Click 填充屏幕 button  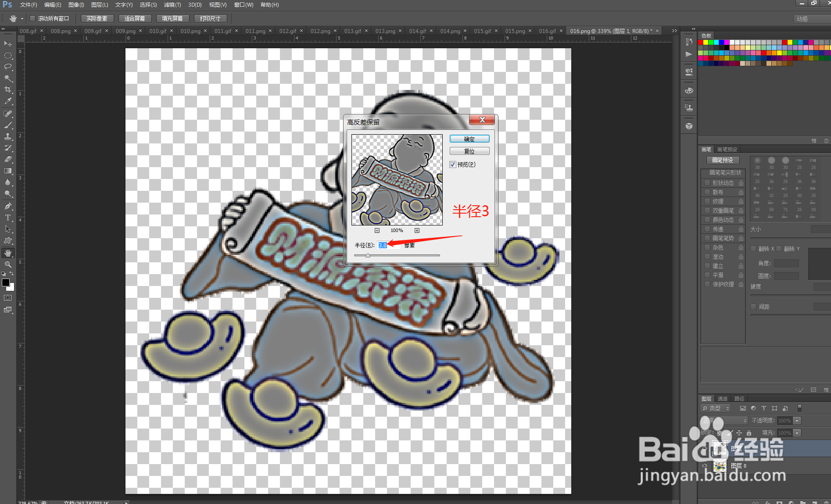[x=172, y=18]
